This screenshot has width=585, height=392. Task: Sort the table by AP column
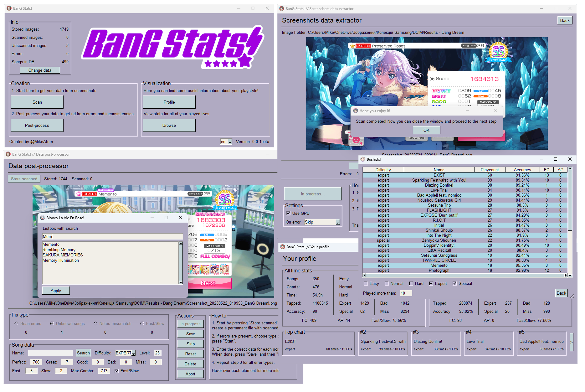point(560,170)
